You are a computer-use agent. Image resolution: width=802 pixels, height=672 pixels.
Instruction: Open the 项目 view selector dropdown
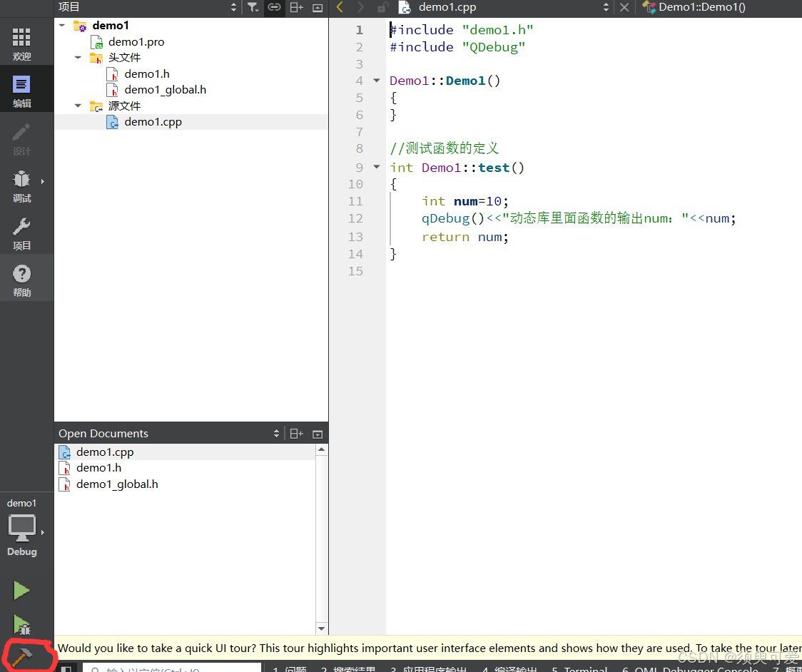tap(147, 7)
